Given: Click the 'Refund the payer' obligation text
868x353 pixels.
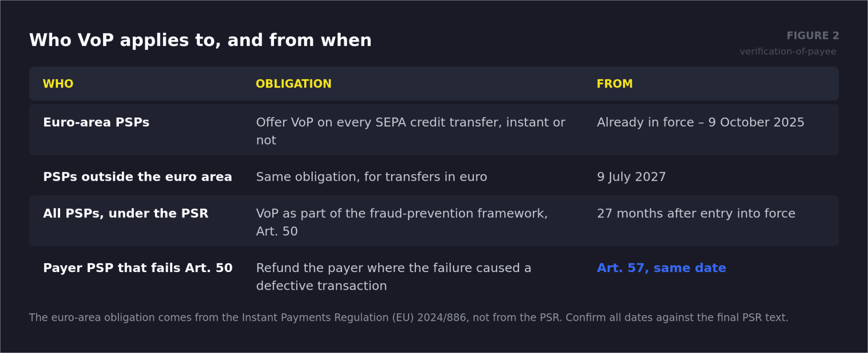Looking at the screenshot, I should click(393, 277).
